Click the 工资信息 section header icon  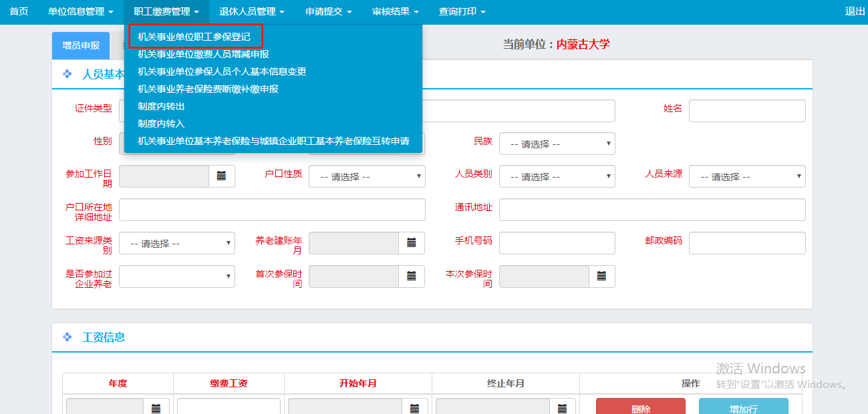pos(67,337)
